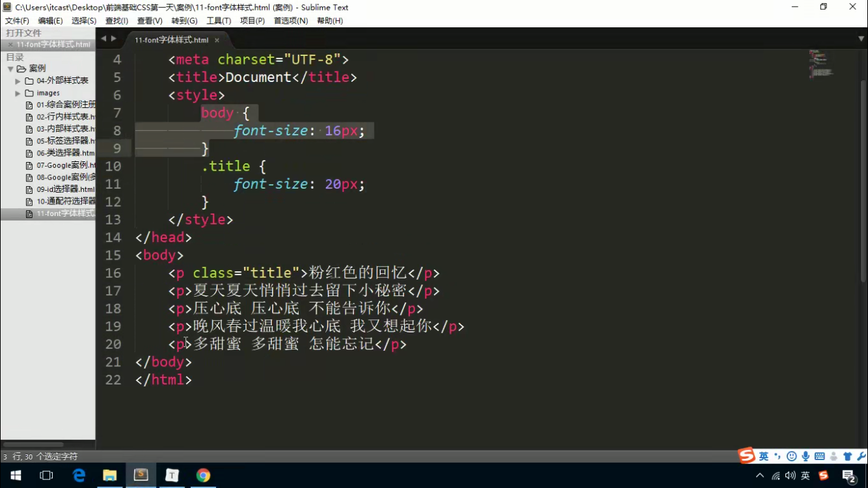The width and height of the screenshot is (868, 488).
Task: Open File Explorer from taskbar
Action: (x=110, y=476)
